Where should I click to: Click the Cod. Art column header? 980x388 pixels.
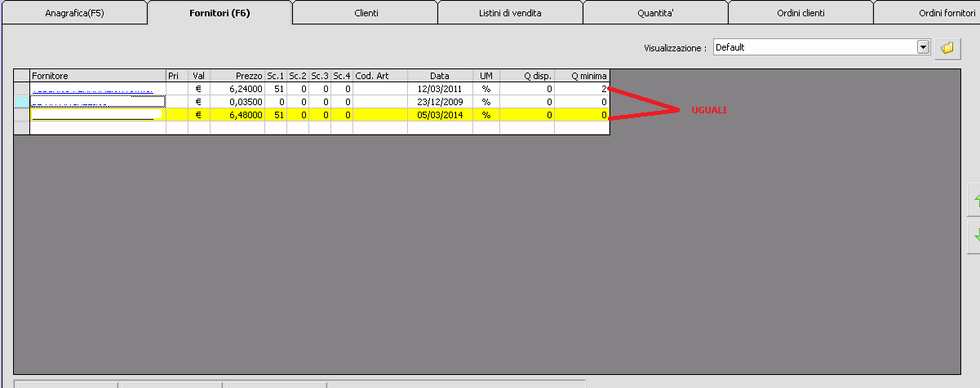point(380,76)
